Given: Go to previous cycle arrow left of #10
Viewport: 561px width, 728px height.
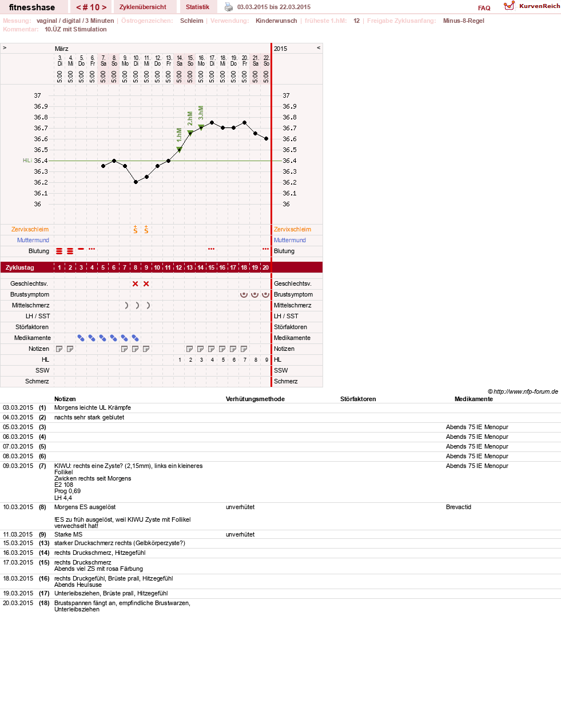Looking at the screenshot, I should (x=78, y=7).
